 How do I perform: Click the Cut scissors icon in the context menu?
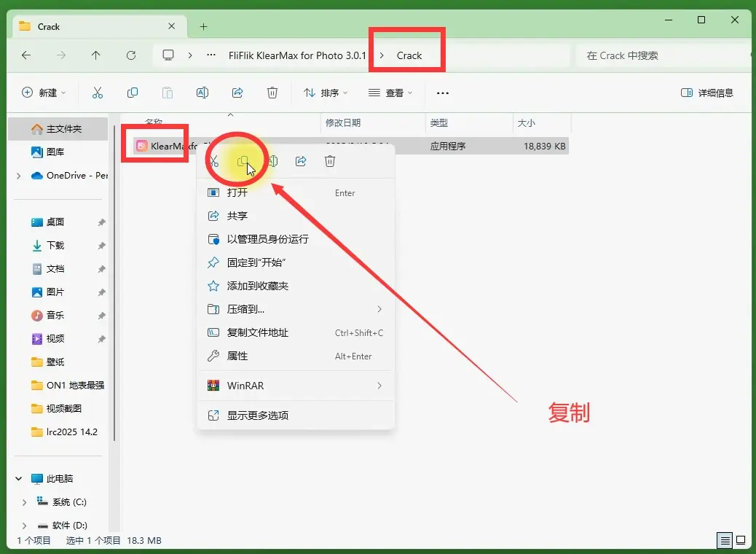pos(213,161)
